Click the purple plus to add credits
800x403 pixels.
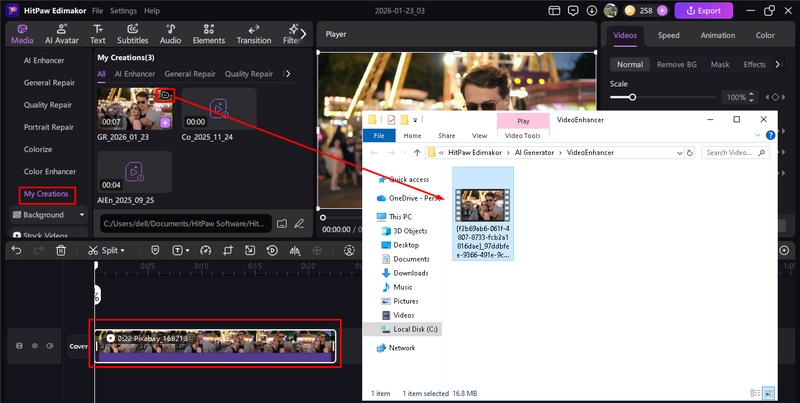point(662,10)
